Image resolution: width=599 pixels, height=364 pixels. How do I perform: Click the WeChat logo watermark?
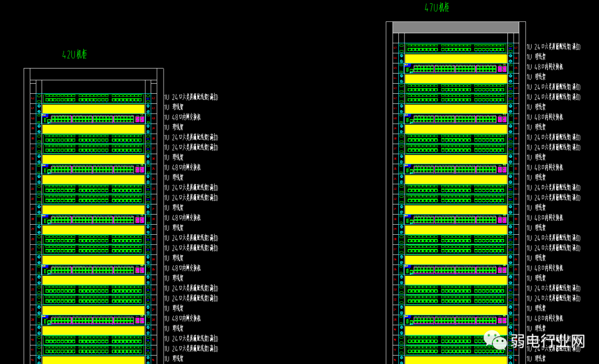click(x=496, y=340)
